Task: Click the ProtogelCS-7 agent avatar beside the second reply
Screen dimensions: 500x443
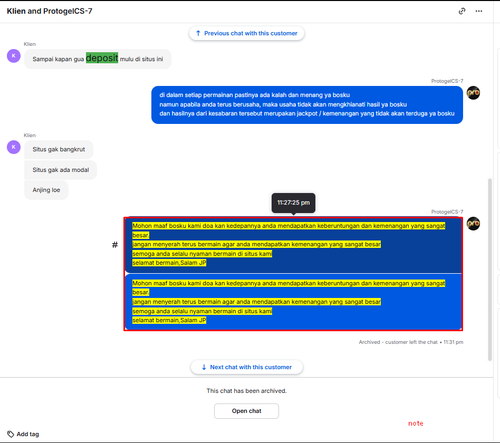Action: (473, 223)
